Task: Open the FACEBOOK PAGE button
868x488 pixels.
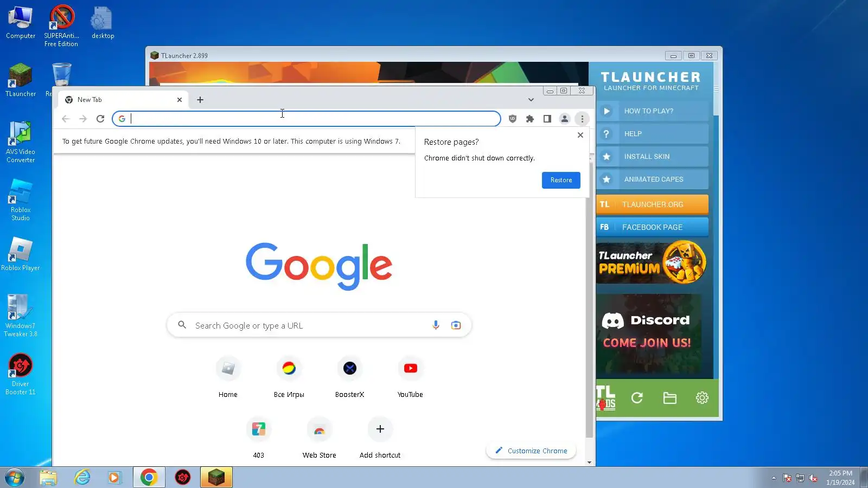Action: pyautogui.click(x=652, y=227)
